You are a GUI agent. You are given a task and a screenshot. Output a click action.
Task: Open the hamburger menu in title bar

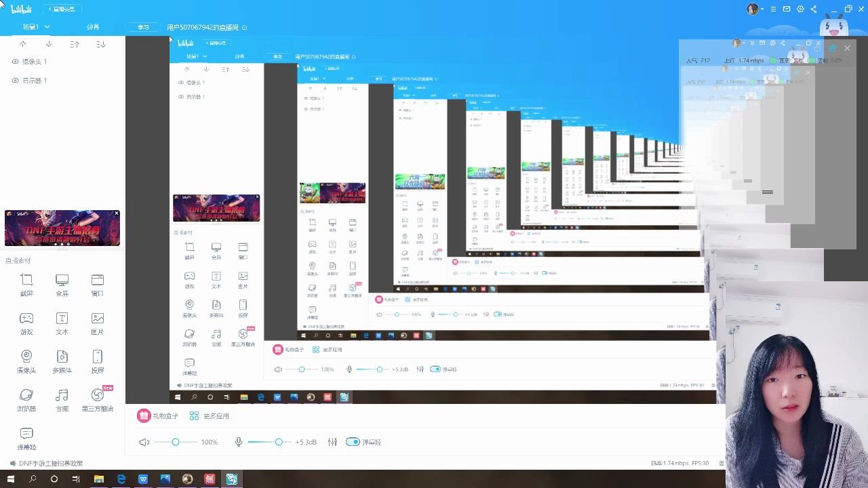point(773,9)
